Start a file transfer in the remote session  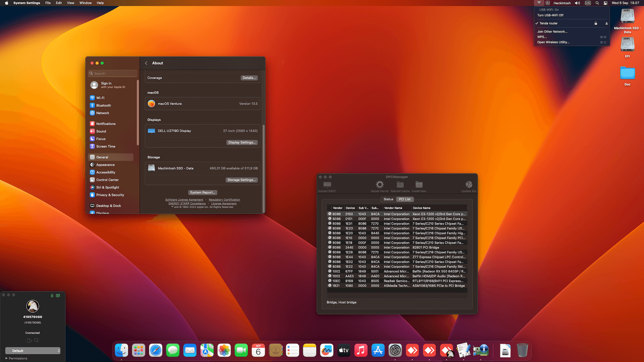point(29,340)
